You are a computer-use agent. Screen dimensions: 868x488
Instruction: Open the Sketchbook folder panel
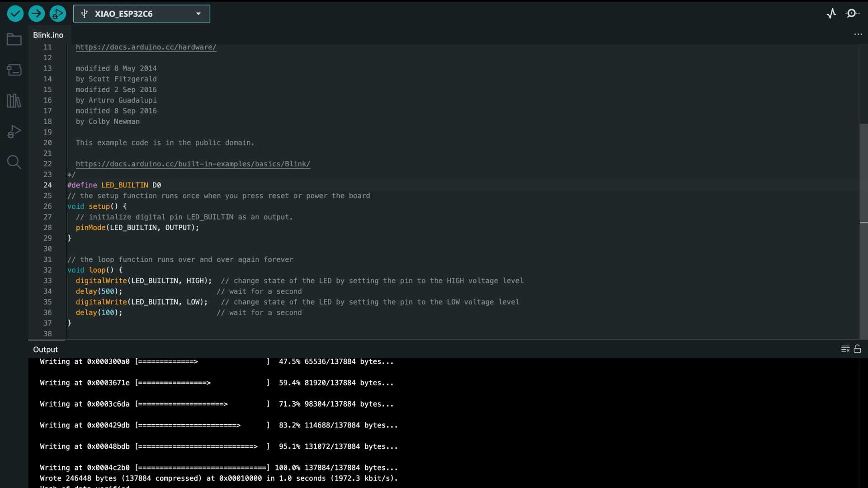tap(14, 40)
